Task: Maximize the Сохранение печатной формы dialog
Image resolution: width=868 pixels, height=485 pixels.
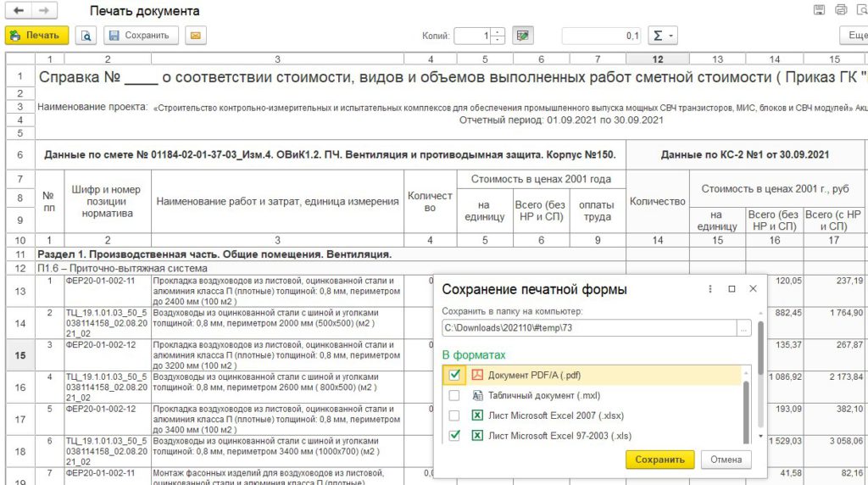Action: (x=732, y=289)
